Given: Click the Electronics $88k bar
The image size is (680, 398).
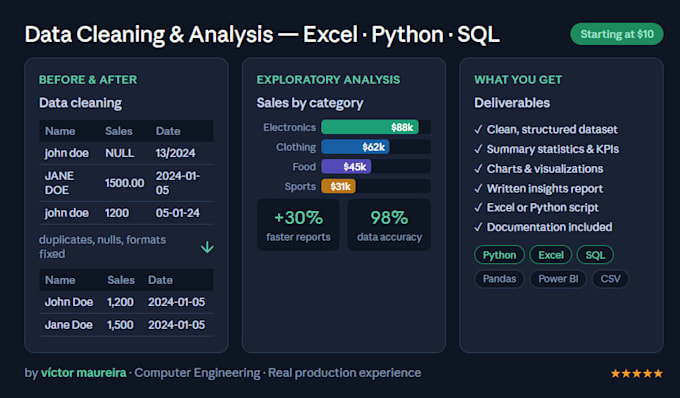Looking at the screenshot, I should pos(370,127).
